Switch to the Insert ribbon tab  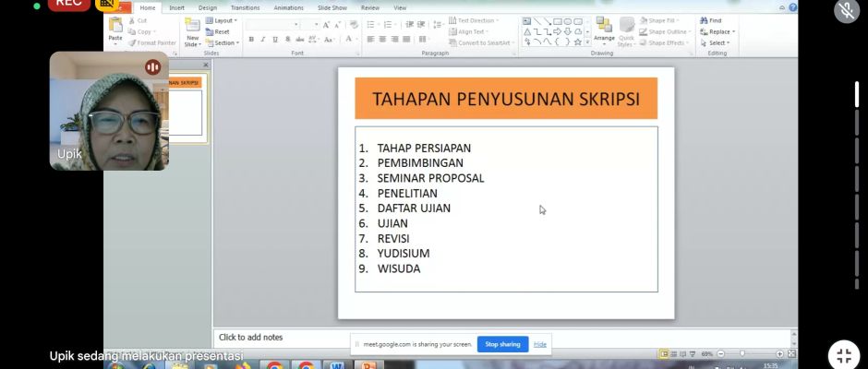(x=176, y=7)
